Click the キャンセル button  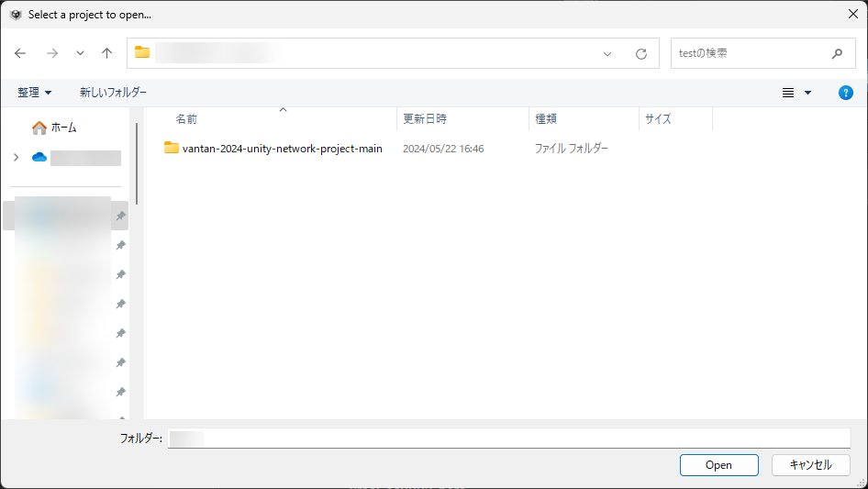[x=810, y=465]
